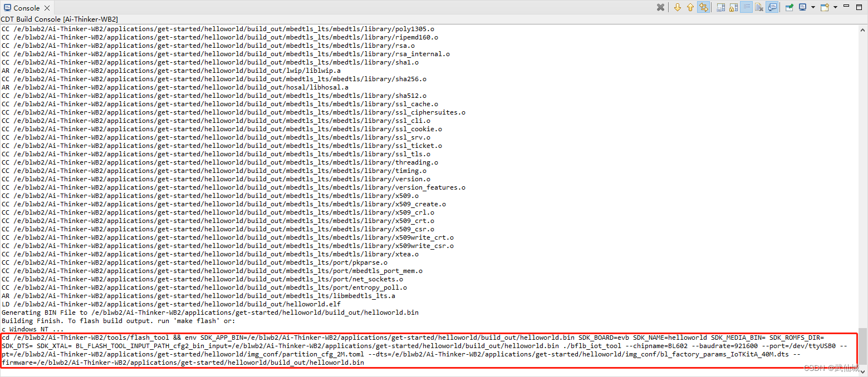Click the line ending in threading.o
Viewport: 868px width, 377px height.
click(x=219, y=162)
